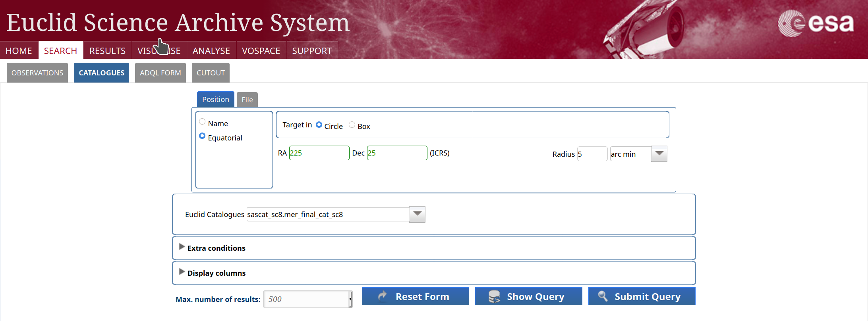Image resolution: width=868 pixels, height=321 pixels.
Task: Open the SEARCH menu tab
Action: click(x=60, y=51)
